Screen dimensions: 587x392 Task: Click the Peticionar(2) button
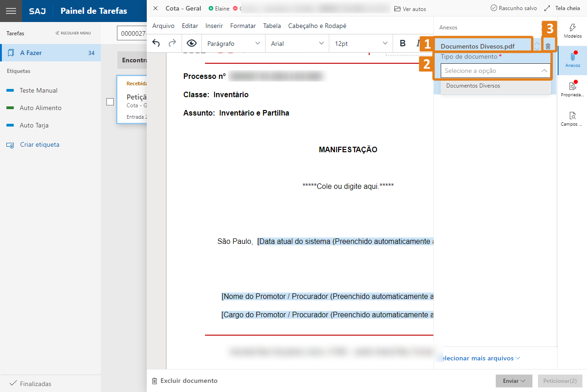pos(560,381)
